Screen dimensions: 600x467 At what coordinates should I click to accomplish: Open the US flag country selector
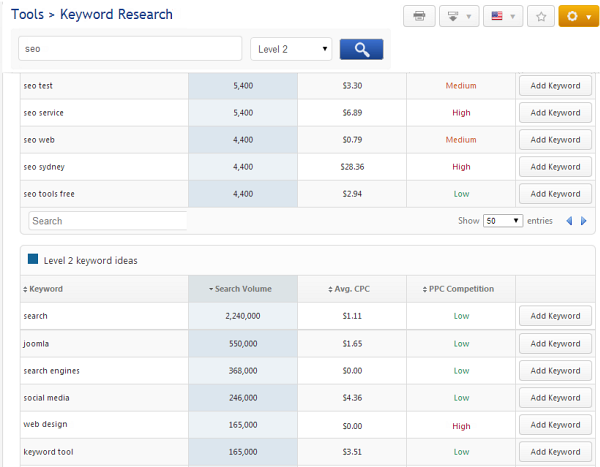coord(501,17)
